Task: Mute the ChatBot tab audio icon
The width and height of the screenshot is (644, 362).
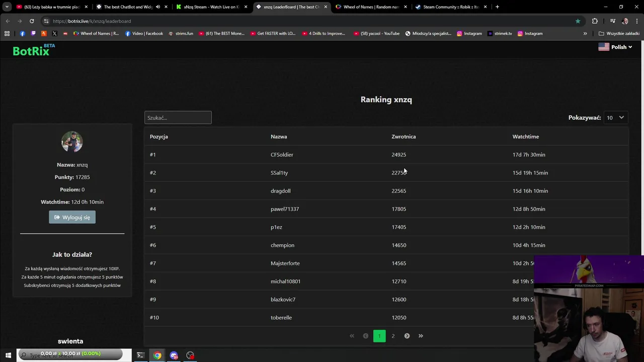Action: tap(158, 7)
